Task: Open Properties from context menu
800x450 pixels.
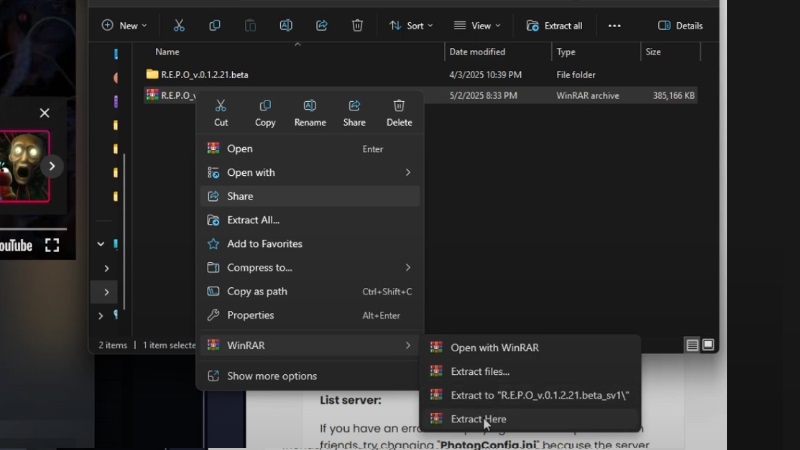Action: 310,315
